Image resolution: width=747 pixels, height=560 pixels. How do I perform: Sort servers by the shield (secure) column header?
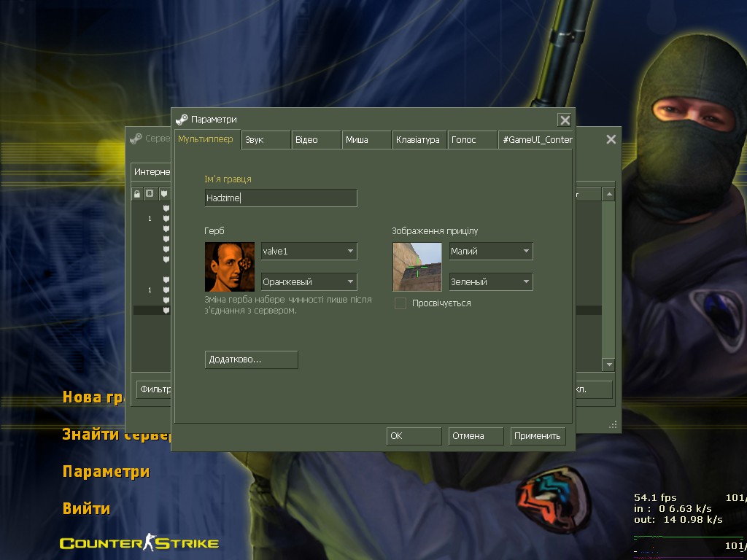[x=164, y=194]
